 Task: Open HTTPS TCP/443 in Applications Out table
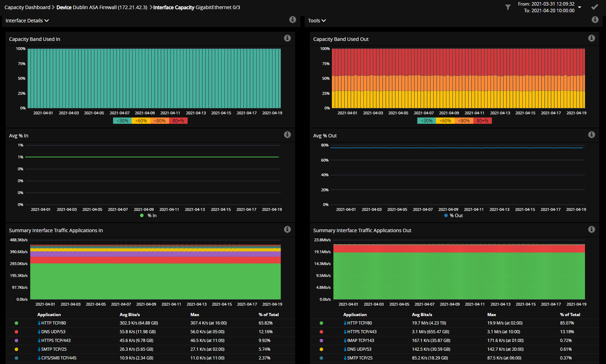click(362, 332)
